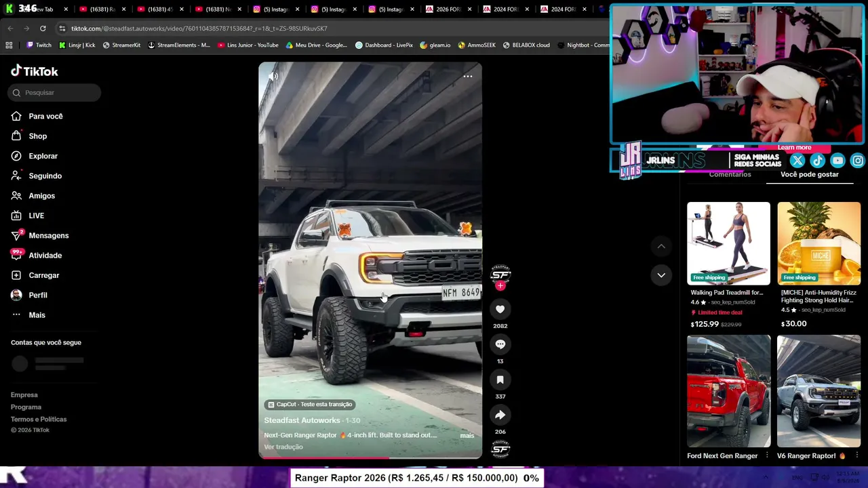
Task: Open the CapCut transition template tag
Action: coord(310,405)
